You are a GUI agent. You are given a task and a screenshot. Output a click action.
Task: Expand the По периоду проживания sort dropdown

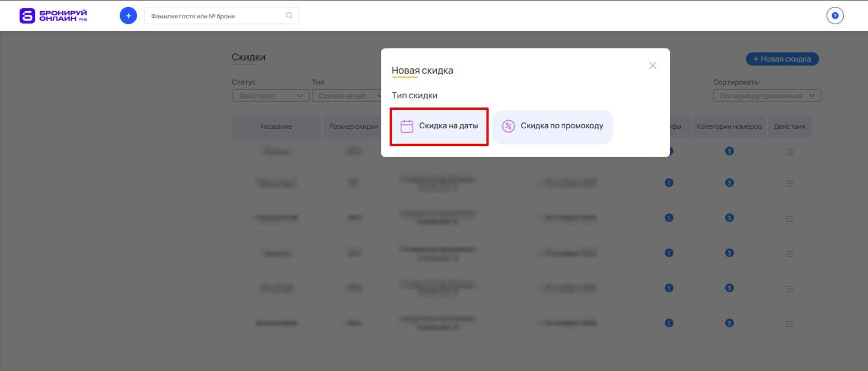point(766,96)
